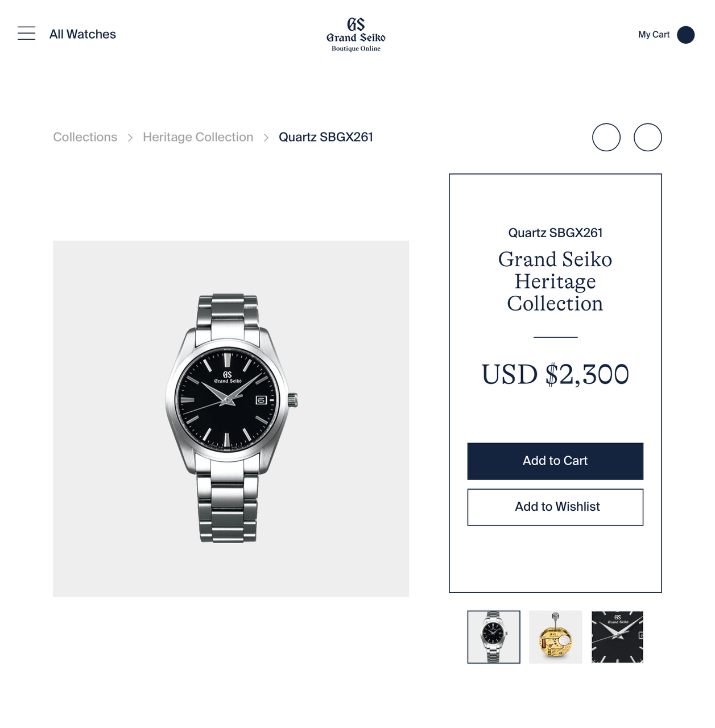715x728 pixels.
Task: Open the My Cart text link
Action: click(654, 35)
